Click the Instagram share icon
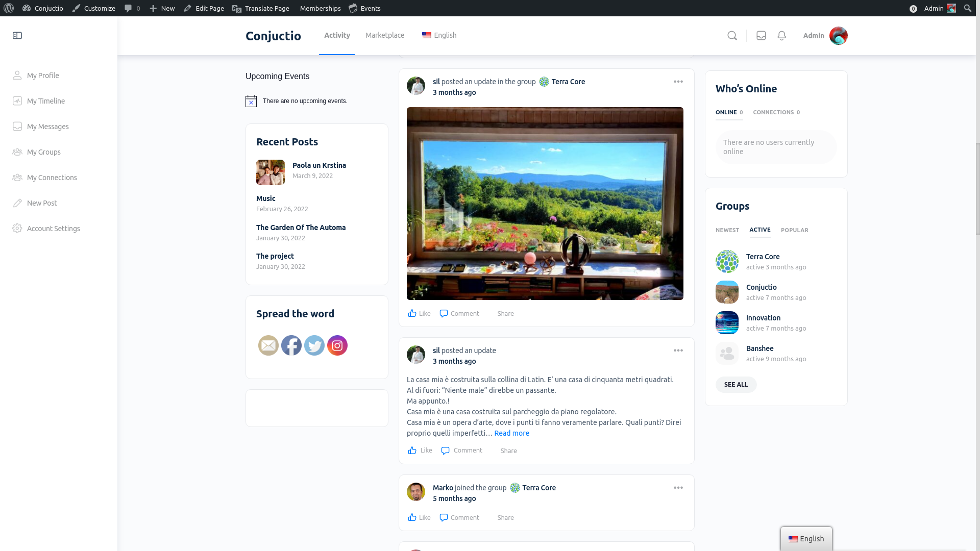Viewport: 980px width, 551px height. (x=337, y=345)
